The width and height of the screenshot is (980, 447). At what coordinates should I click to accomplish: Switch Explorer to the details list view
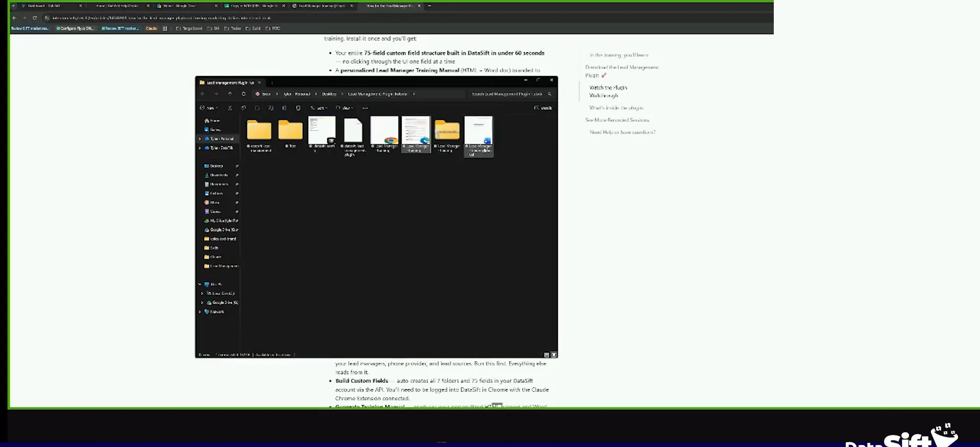click(x=546, y=355)
